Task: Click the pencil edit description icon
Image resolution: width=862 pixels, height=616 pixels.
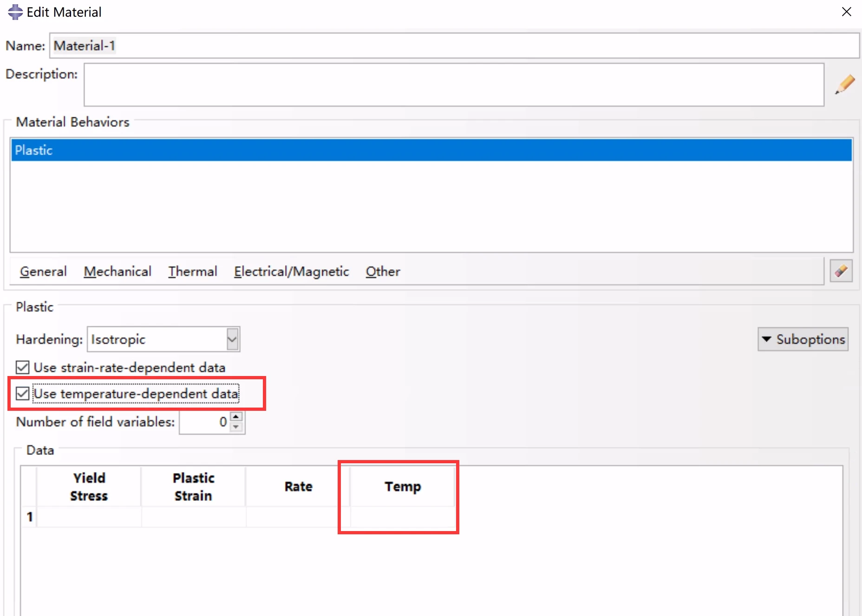Action: click(844, 84)
